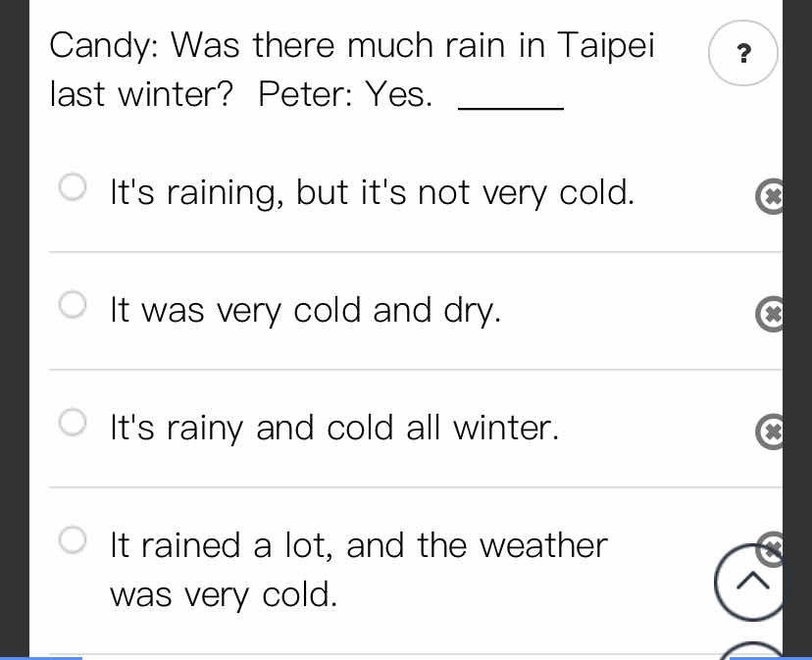Click the question text starting with "Candy: Was there"
This screenshot has height=660, width=812.
pos(352,70)
